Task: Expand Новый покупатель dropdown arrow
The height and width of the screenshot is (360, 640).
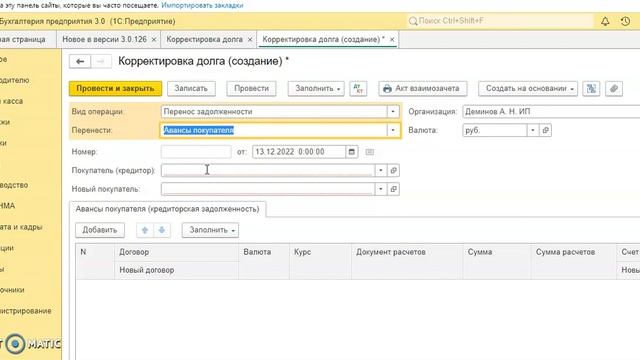Action: point(381,189)
